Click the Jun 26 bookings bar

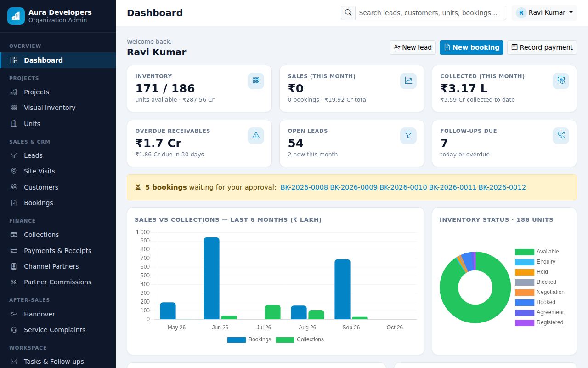[212, 278]
